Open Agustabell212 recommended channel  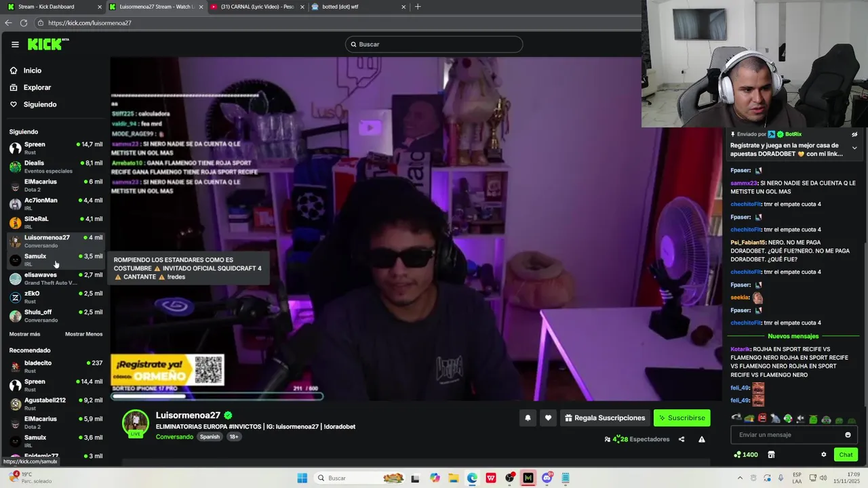[x=56, y=404]
